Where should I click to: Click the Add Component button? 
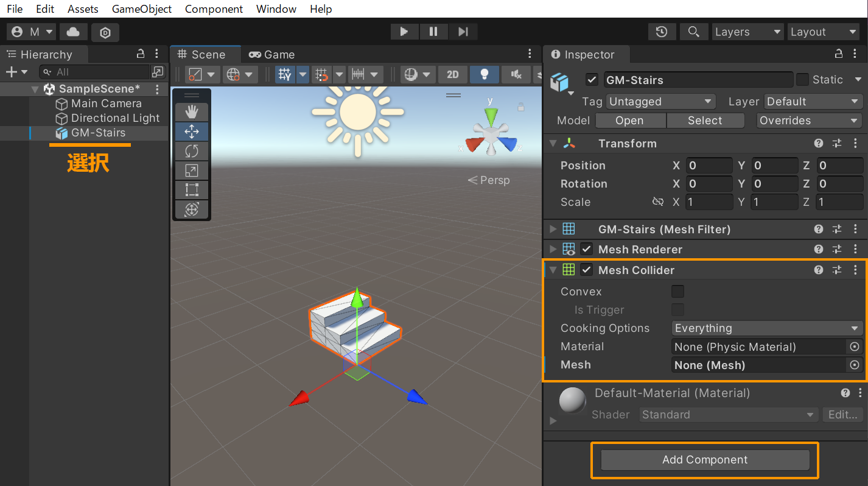pos(704,460)
